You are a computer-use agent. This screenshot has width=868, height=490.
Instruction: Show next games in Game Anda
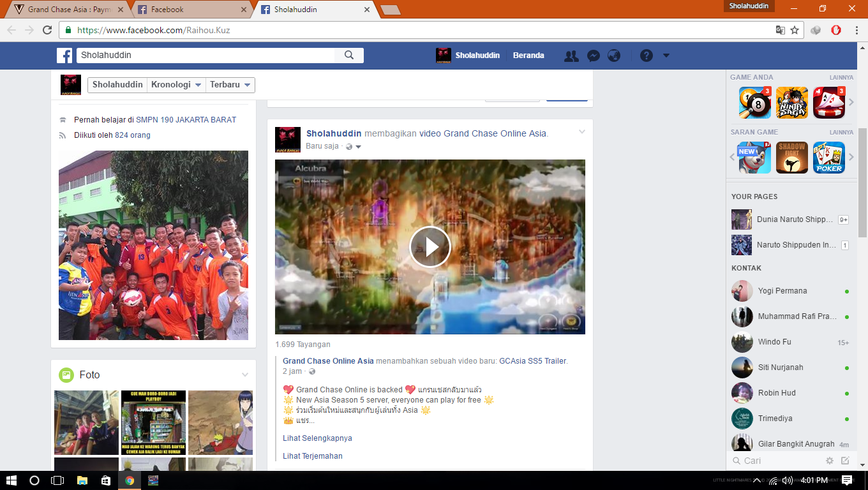(x=851, y=102)
